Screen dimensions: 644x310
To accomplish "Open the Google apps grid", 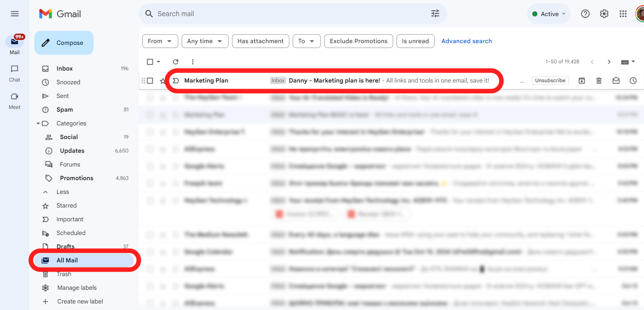I will [623, 14].
